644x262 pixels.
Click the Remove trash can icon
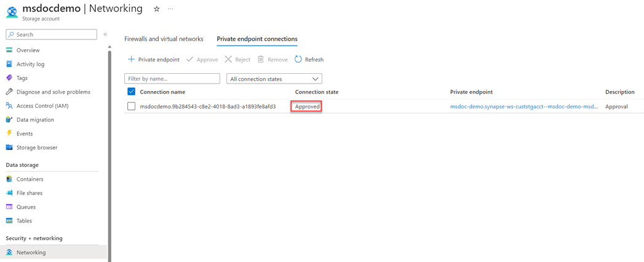click(x=260, y=60)
